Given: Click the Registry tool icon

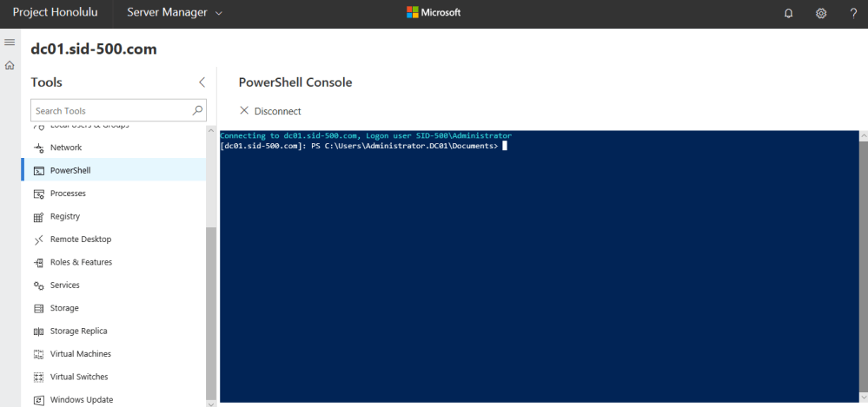Looking at the screenshot, I should coord(38,217).
